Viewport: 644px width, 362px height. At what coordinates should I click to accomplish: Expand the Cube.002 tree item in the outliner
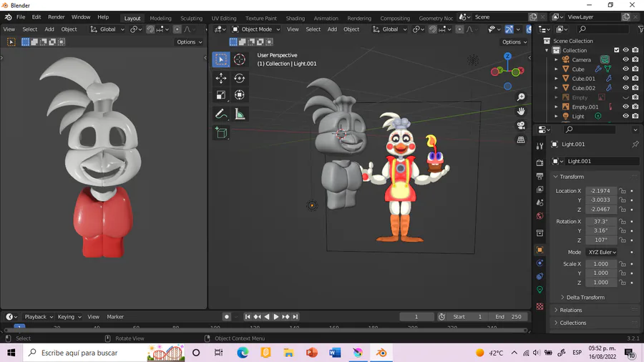[x=556, y=88]
